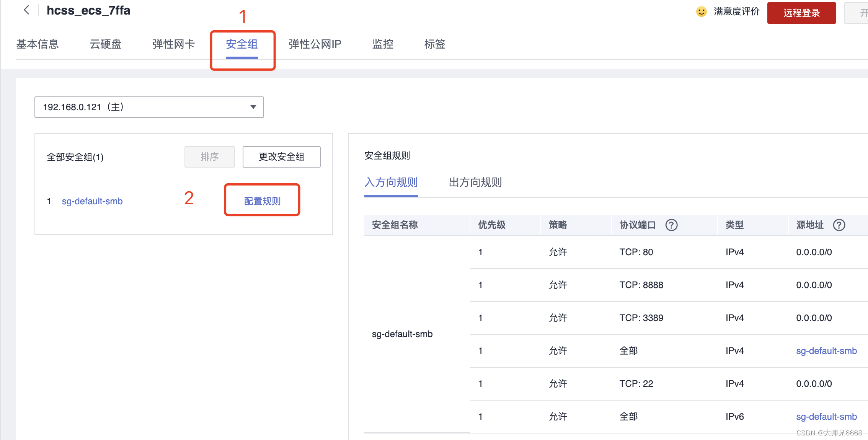Click the 优先级 column header

tap(492, 225)
